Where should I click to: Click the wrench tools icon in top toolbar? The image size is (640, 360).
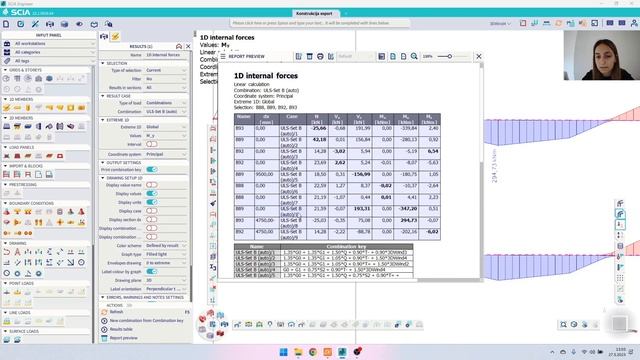point(35,24)
